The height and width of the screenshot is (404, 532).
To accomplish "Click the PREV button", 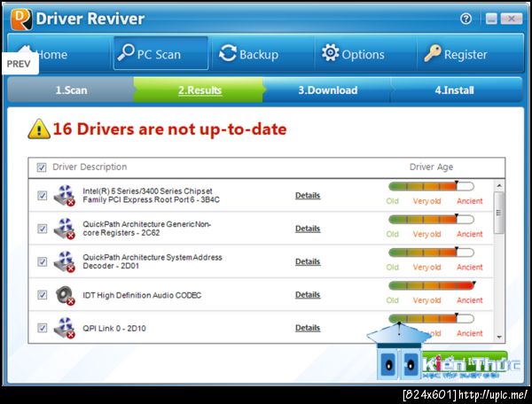I will (20, 64).
